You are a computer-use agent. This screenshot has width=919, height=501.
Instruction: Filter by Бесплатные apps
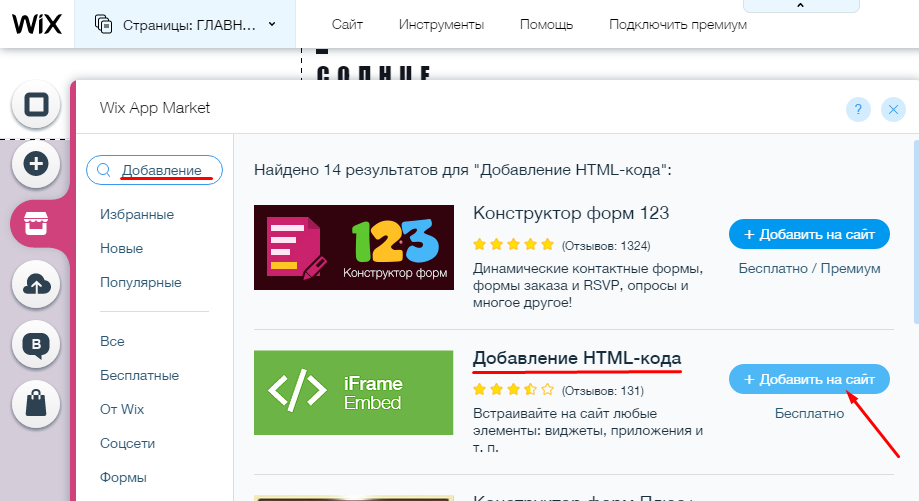point(139,375)
